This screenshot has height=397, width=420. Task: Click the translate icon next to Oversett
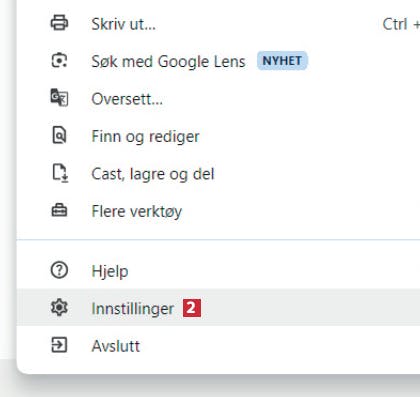pyautogui.click(x=59, y=98)
